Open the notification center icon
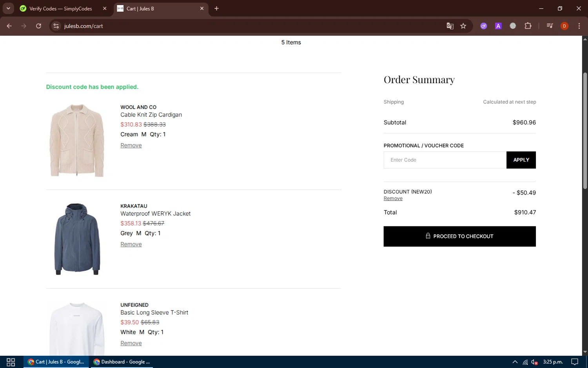 coord(575,362)
